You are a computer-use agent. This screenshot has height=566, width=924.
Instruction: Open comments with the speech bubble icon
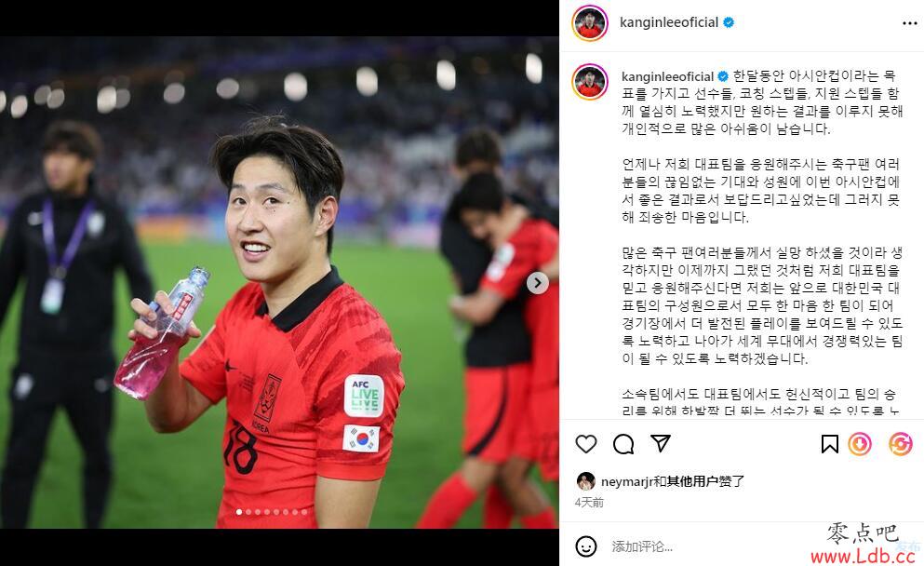(623, 444)
